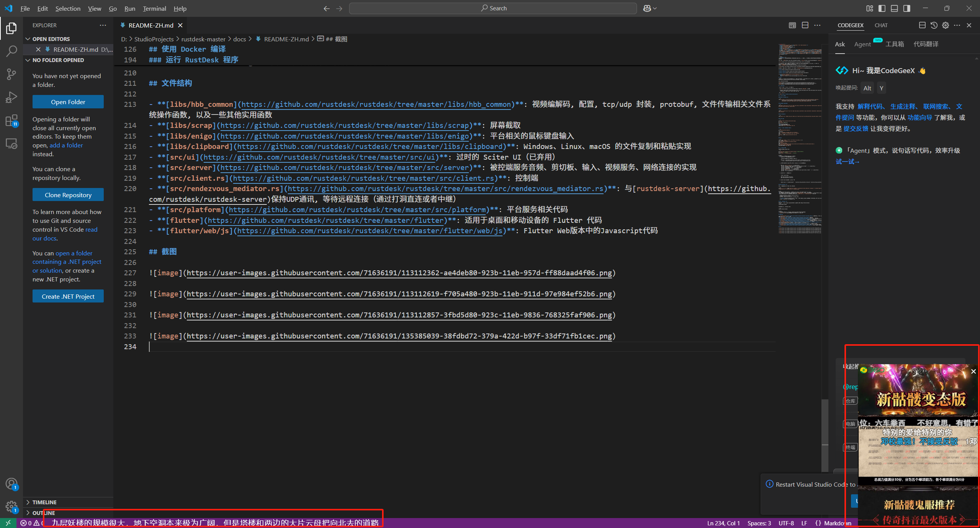980x528 pixels.
Task: Click the rustdesk-master breadcrumb
Action: (x=203, y=39)
